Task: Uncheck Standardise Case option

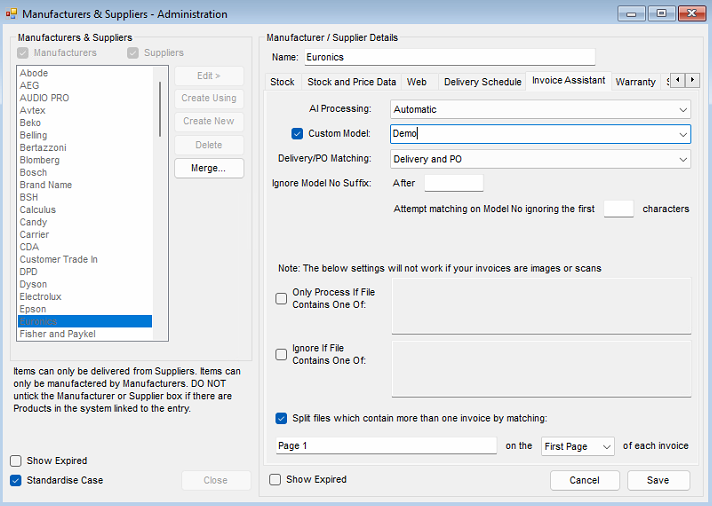Action: [16, 481]
